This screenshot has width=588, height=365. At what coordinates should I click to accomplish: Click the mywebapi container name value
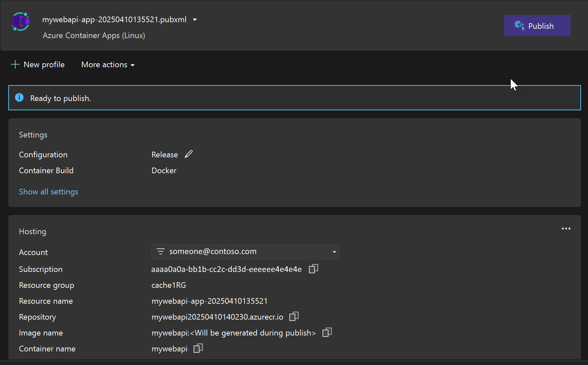coord(169,349)
